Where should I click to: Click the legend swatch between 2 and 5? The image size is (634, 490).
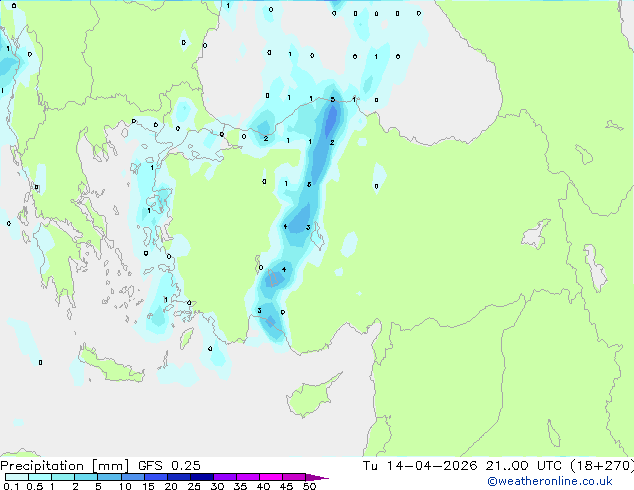tap(86, 477)
